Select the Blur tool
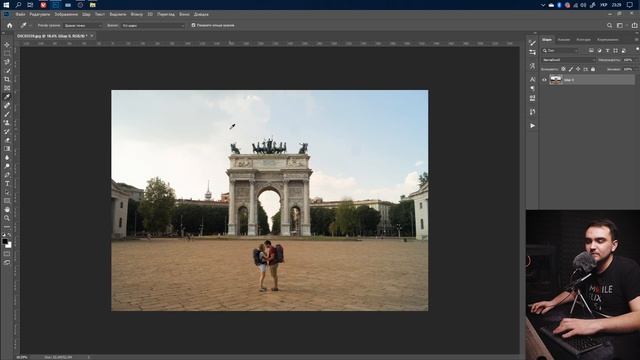This screenshot has height=360, width=640. pos(7,158)
